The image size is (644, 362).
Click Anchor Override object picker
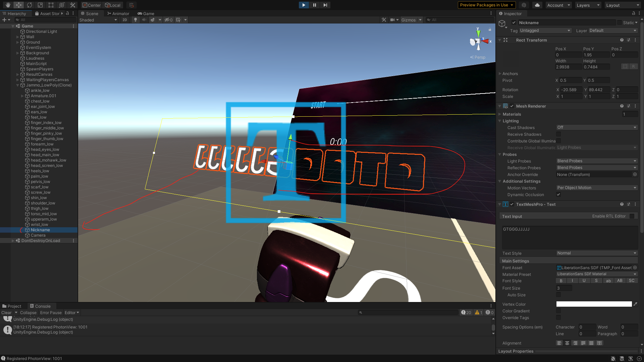coord(635,174)
